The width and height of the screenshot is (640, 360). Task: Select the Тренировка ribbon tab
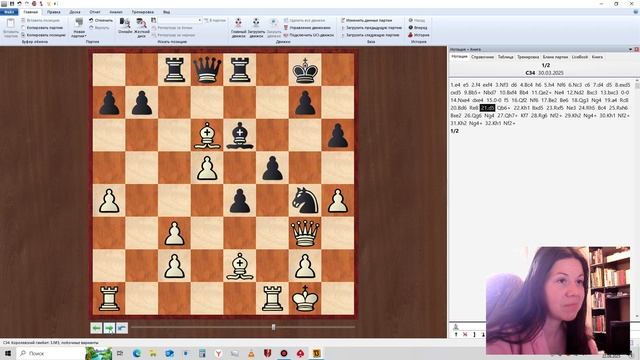(142, 12)
